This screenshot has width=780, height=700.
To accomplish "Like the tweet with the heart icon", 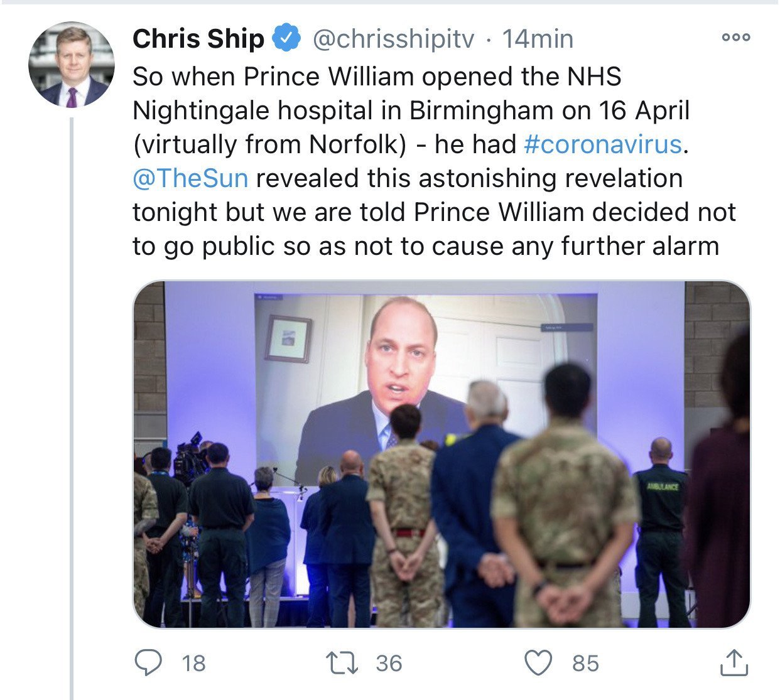I will 539,663.
